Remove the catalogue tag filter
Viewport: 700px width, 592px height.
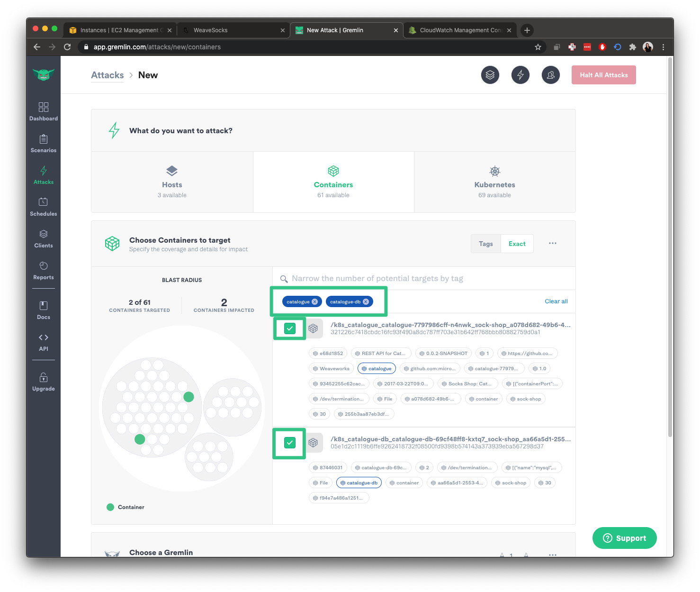tap(314, 302)
